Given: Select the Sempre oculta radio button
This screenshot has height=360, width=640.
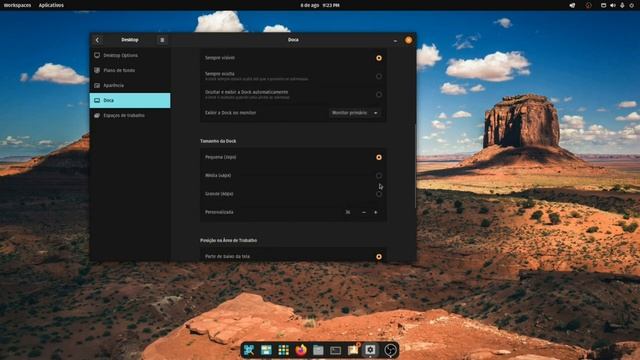Looking at the screenshot, I should point(379,76).
